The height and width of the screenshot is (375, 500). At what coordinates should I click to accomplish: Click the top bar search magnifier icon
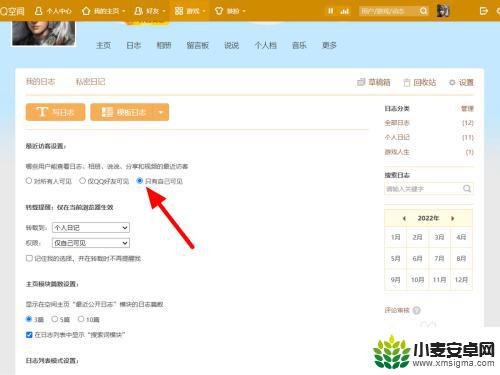pyautogui.click(x=423, y=11)
